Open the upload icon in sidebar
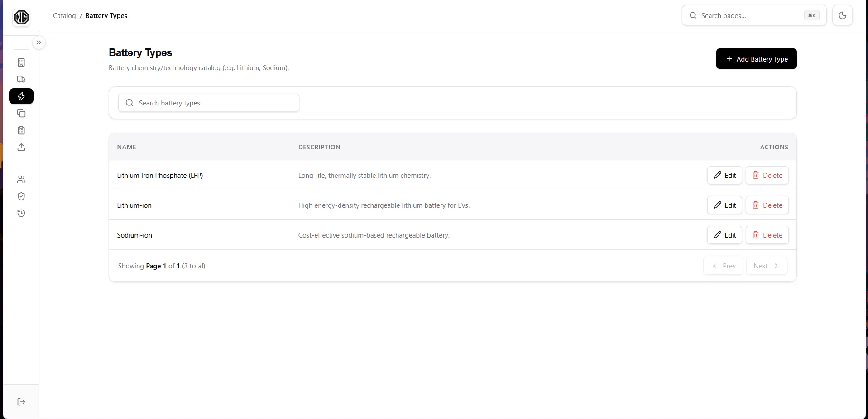Screen dimensions: 868x419 coord(21,147)
